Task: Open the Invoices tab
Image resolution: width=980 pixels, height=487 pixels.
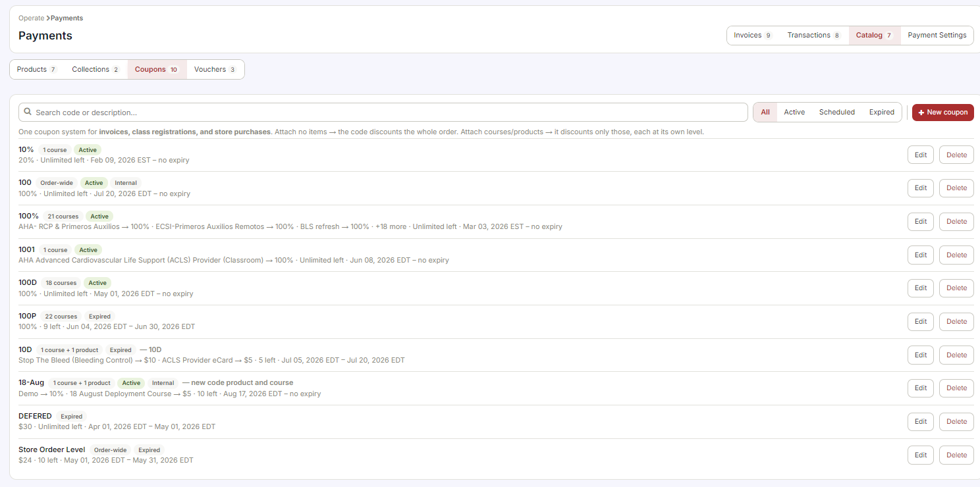Action: (753, 36)
